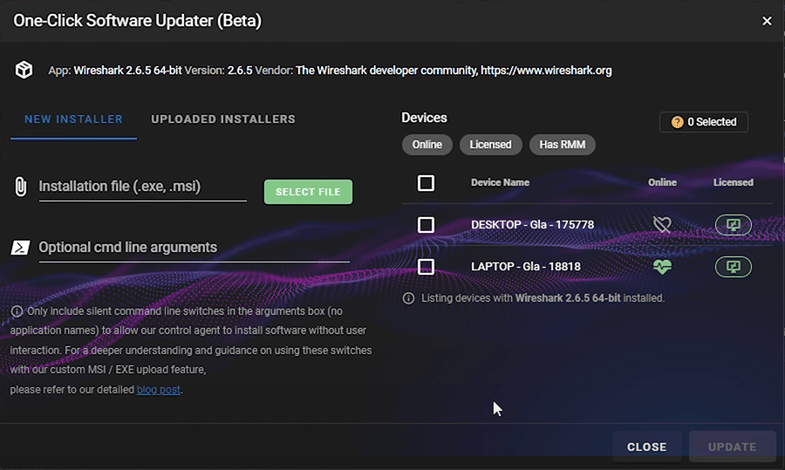Click the info icon beside the command line switches note
This screenshot has width=785, height=470.
coord(17,311)
